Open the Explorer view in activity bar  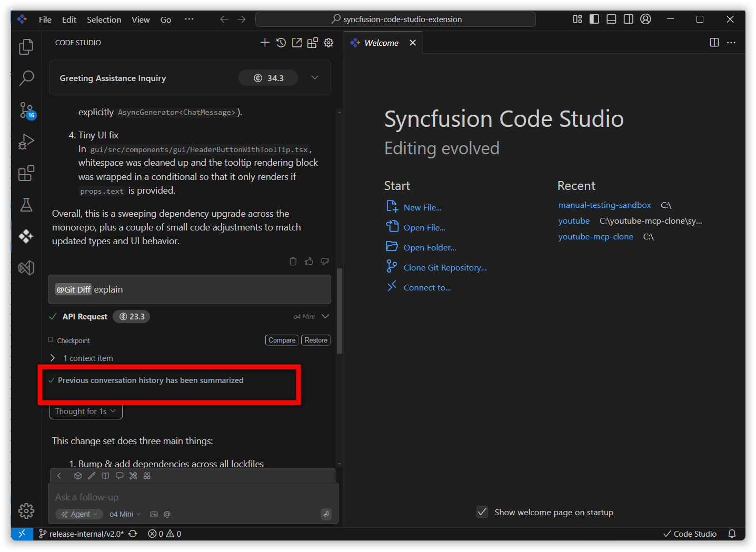pos(26,47)
